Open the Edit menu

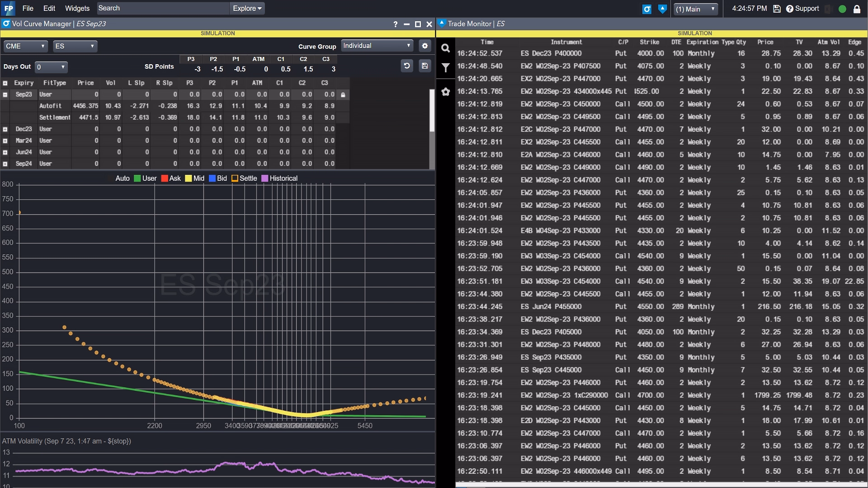(49, 8)
